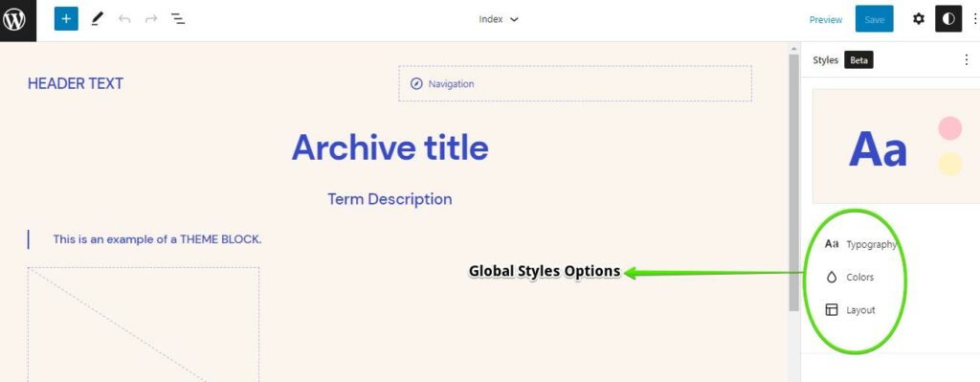Open the Settings gear panel
980x382 pixels.
tap(918, 19)
